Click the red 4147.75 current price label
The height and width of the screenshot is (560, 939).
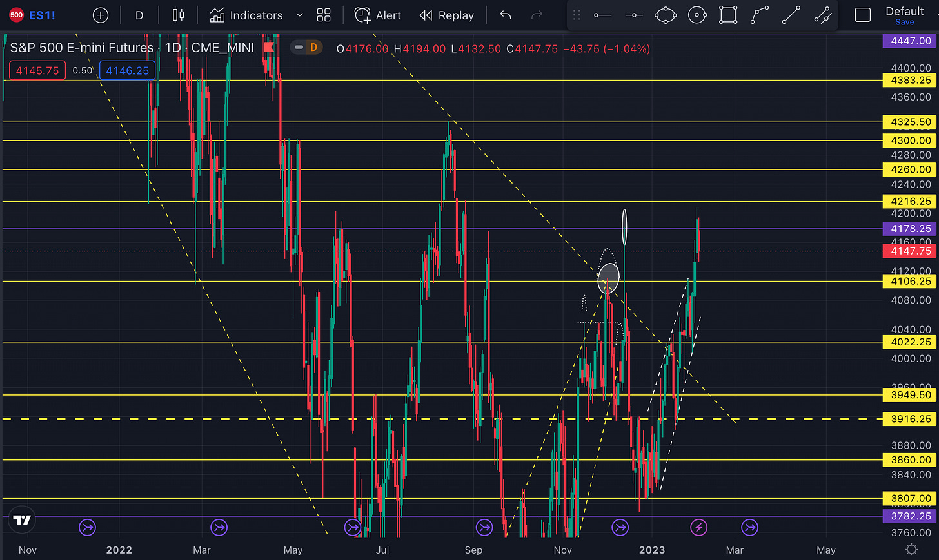pos(911,251)
